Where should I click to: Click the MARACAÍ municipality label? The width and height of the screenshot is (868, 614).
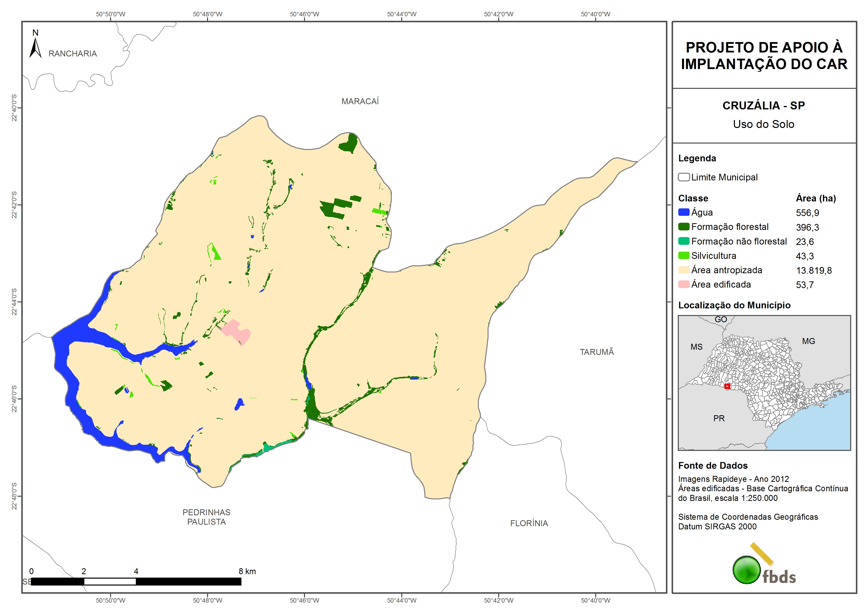360,101
